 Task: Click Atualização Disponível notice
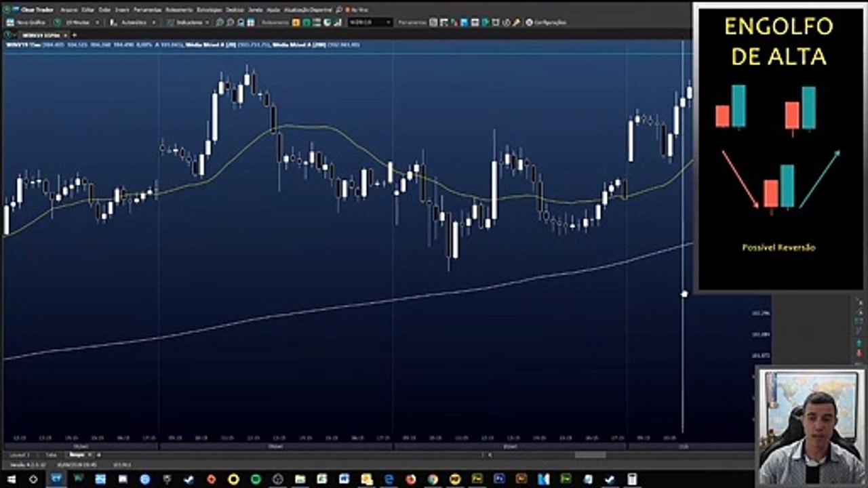pyautogui.click(x=308, y=10)
